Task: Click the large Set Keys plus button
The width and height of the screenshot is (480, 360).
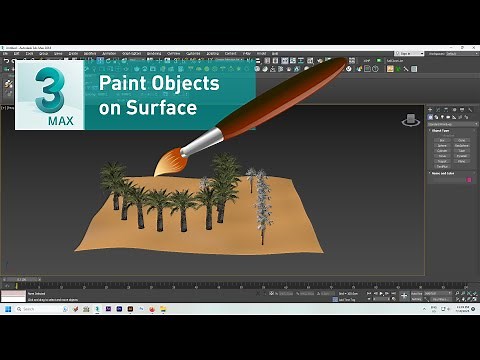Action: pyautogui.click(x=404, y=296)
